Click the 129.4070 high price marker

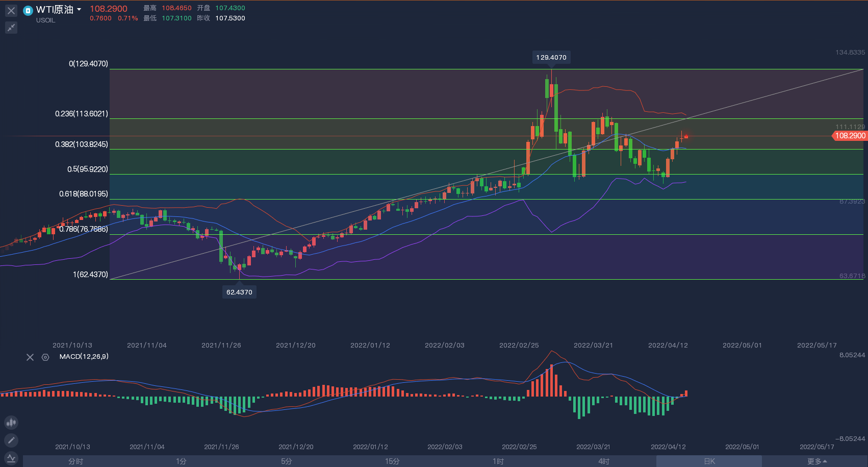(x=551, y=58)
